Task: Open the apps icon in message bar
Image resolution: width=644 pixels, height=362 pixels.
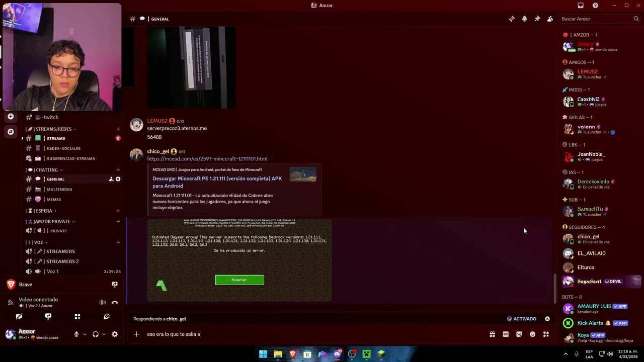Action: click(546, 334)
